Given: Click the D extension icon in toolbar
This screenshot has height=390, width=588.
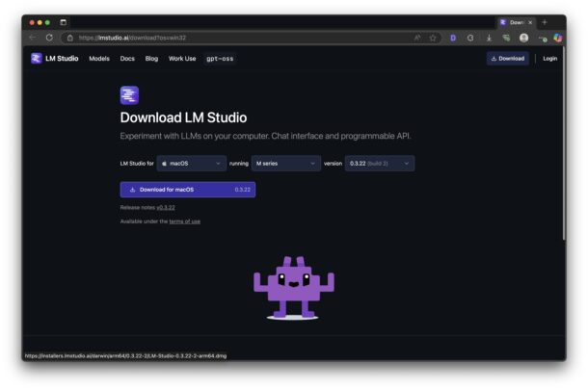Looking at the screenshot, I should tap(453, 38).
